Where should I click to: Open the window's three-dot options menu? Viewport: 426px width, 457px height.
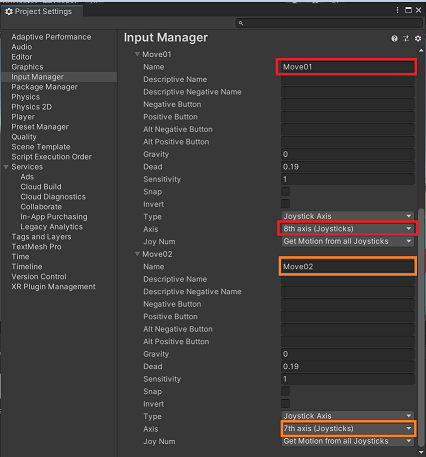(397, 10)
